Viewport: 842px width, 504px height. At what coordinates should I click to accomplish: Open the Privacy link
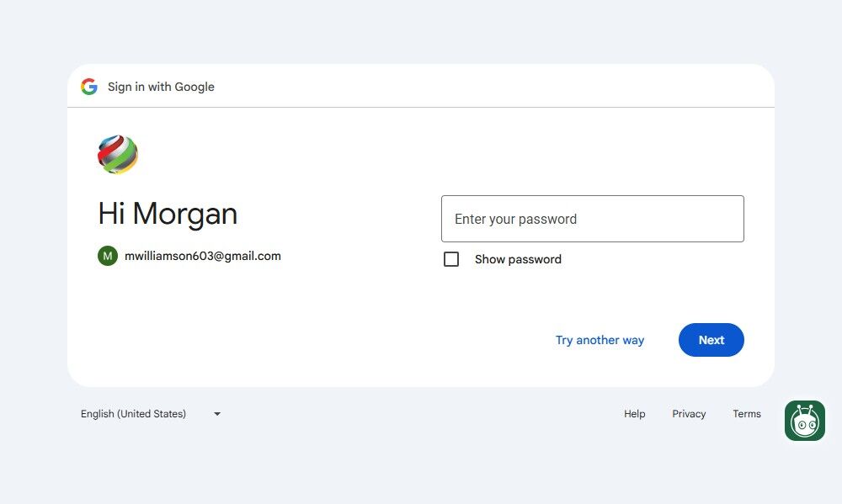click(x=689, y=414)
